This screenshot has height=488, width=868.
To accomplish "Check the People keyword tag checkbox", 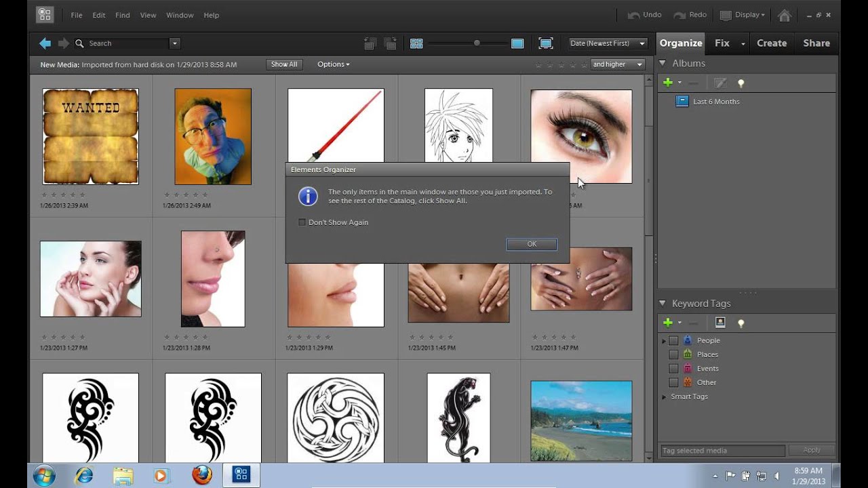I will point(673,340).
